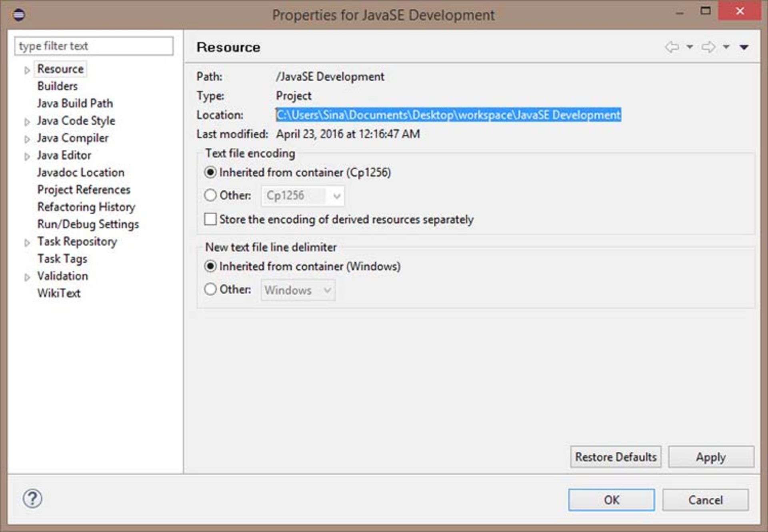Screen dimensions: 768x532
Task: Open the Project References page
Action: (84, 189)
